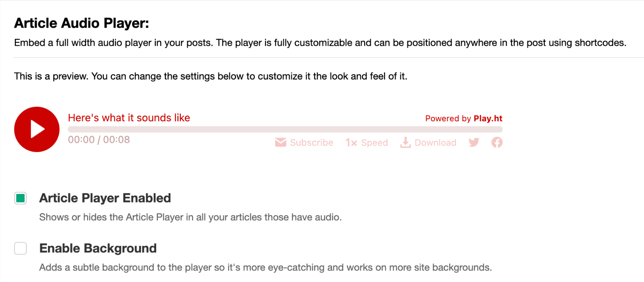
Task: Click the "Shows or hides the Article Player" description
Action: 190,217
